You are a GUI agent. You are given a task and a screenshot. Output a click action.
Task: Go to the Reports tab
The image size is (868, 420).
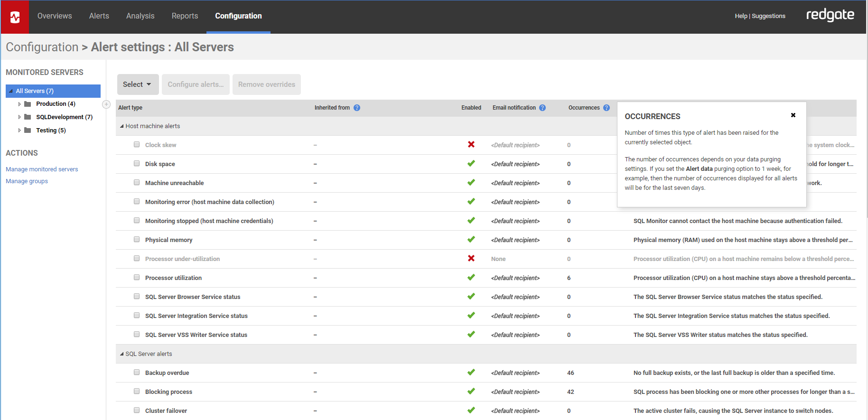pyautogui.click(x=185, y=16)
